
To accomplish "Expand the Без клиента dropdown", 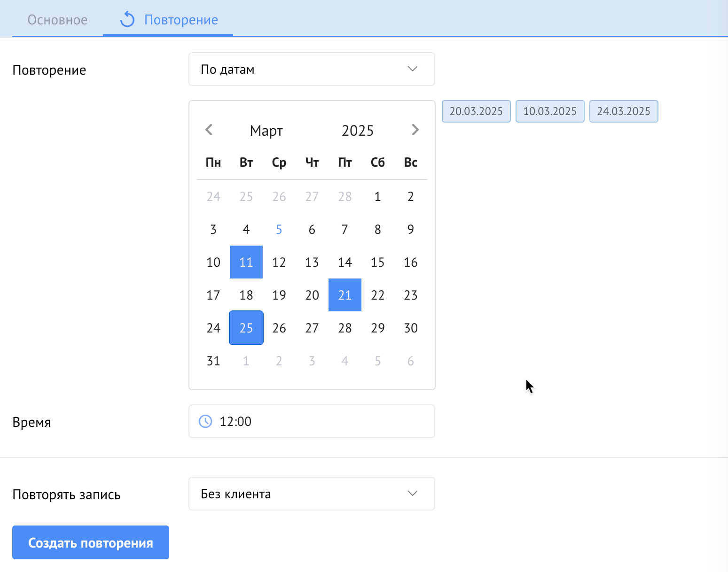I will (x=312, y=494).
